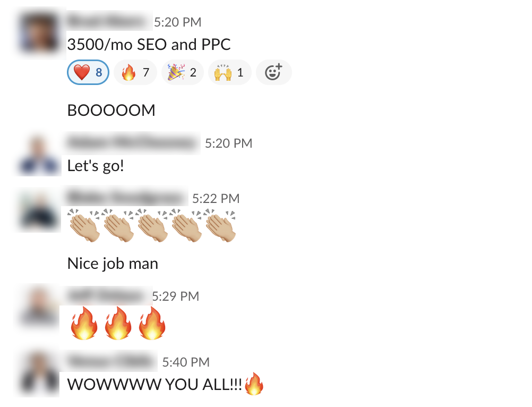Viewport: 532px width, 407px height.
Task: Click the 5:29 PM message timestamp
Action: [175, 296]
